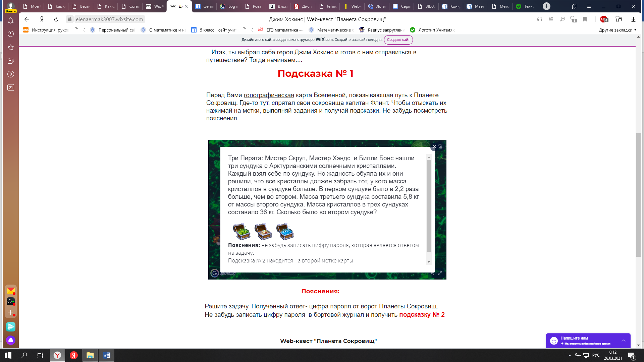Expand Другие закладки bookmarks dropdown
The width and height of the screenshot is (644, 362).
tap(618, 30)
